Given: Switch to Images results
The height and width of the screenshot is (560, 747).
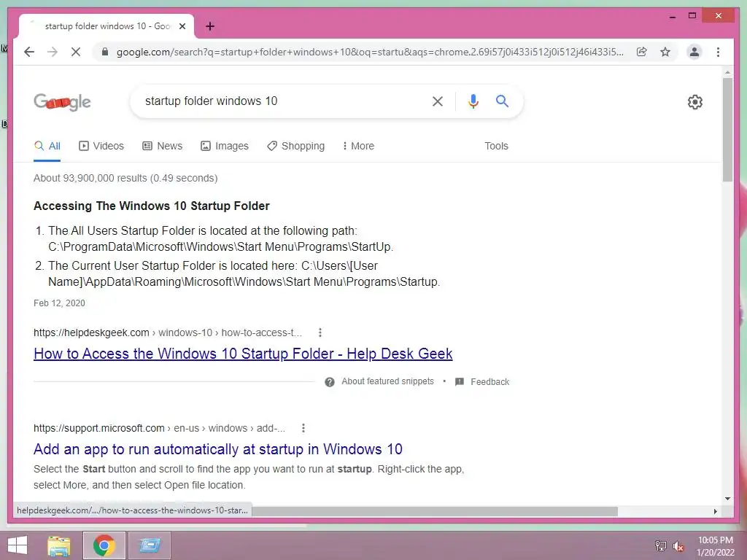Looking at the screenshot, I should (225, 146).
